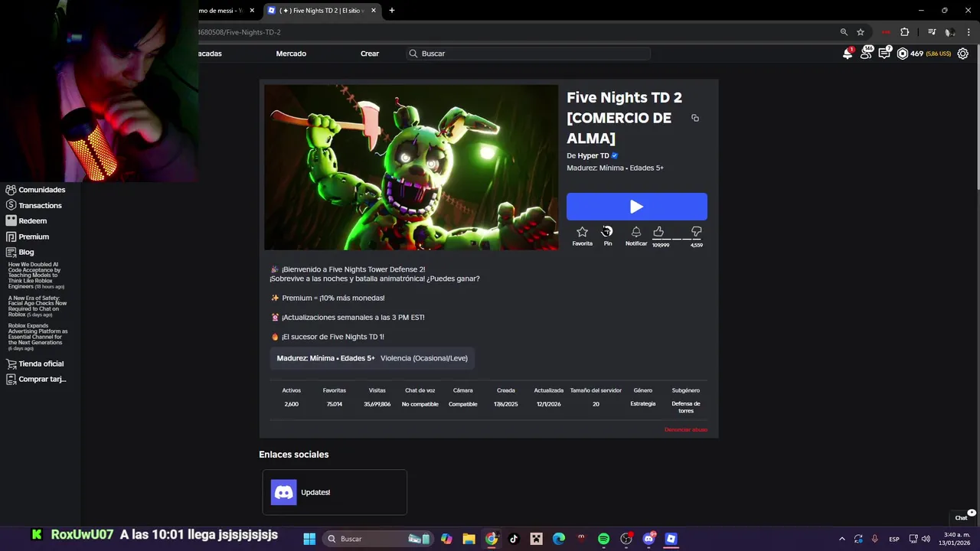Toggle Notificar bell for this game
The image size is (980, 551).
point(636,236)
